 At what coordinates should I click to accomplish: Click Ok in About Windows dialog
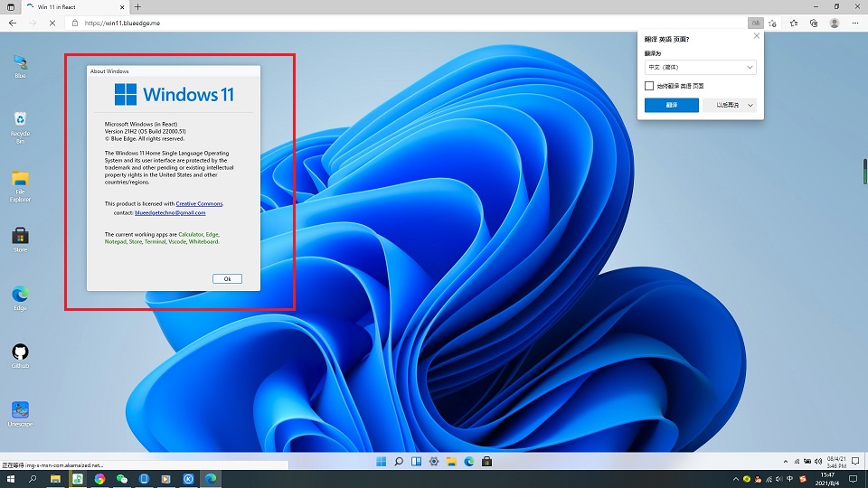227,279
